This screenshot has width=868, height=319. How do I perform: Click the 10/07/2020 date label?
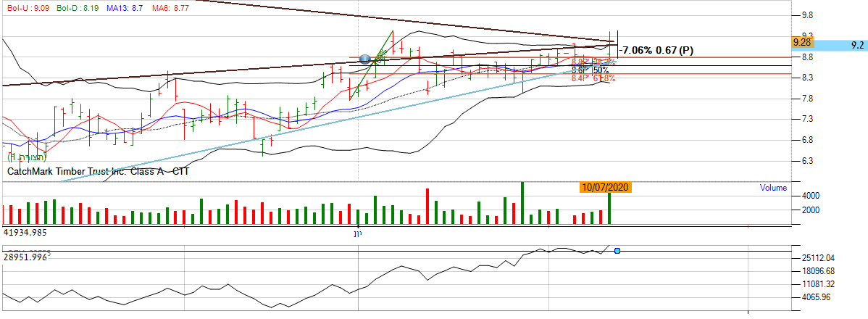pyautogui.click(x=606, y=187)
